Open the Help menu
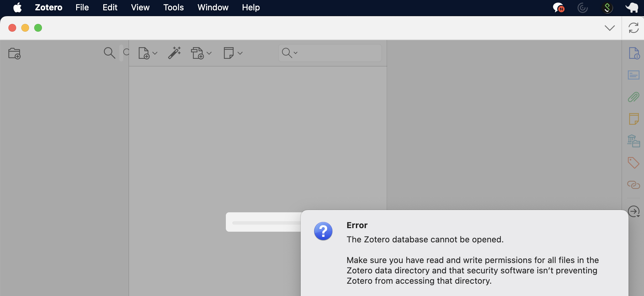Viewport: 644px width, 296px height. click(251, 7)
